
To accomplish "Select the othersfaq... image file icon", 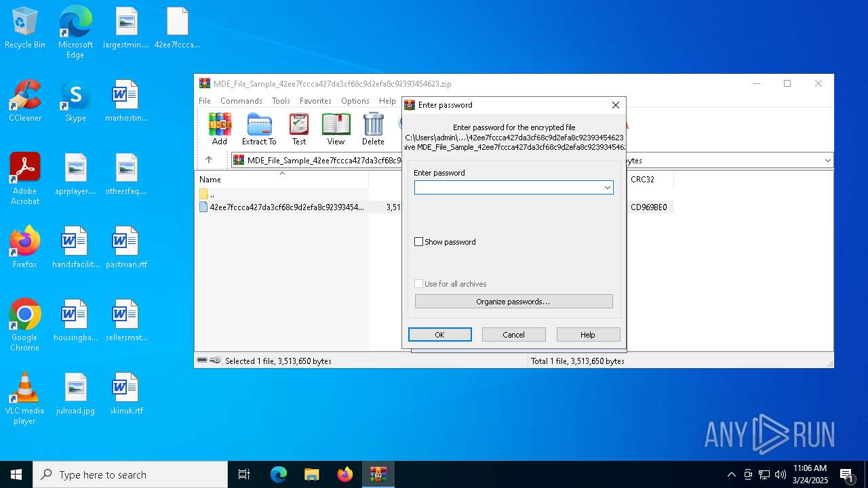I will click(x=126, y=175).
